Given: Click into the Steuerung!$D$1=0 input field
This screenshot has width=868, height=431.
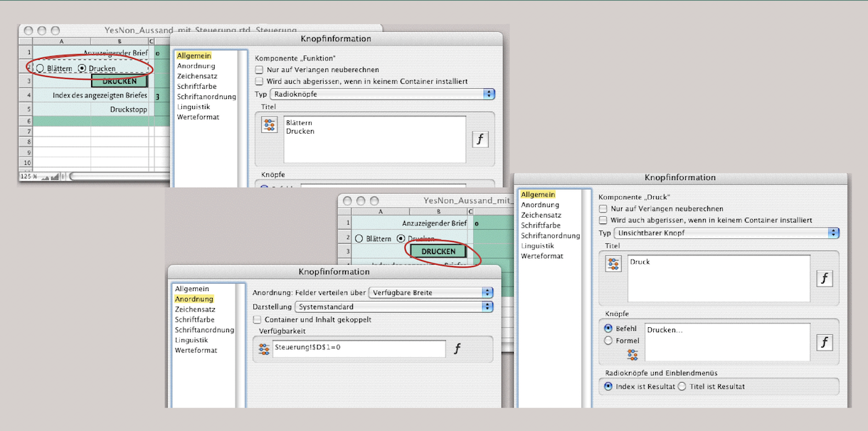Looking at the screenshot, I should coord(359,348).
